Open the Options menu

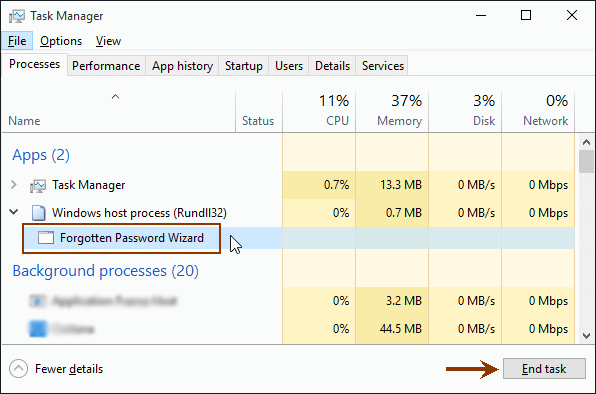[x=61, y=41]
